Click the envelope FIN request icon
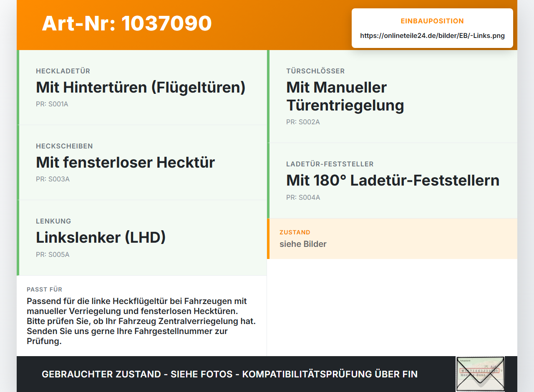This screenshot has width=534, height=392. [x=480, y=374]
